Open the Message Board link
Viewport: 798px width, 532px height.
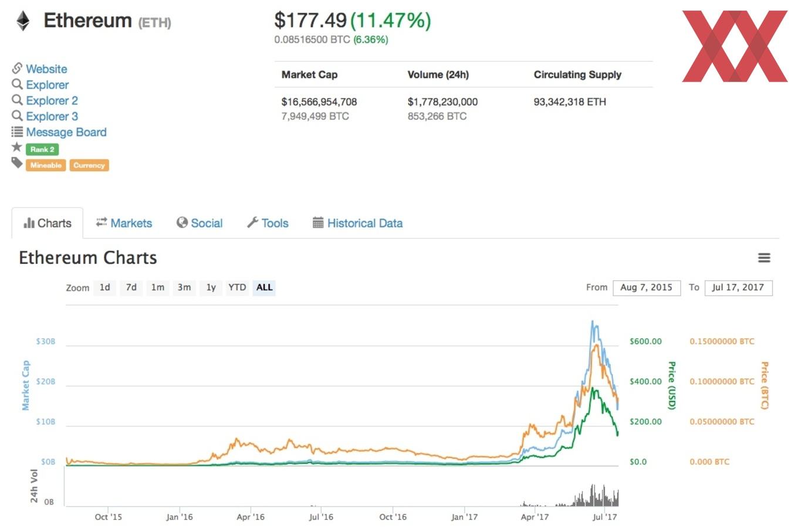[66, 133]
